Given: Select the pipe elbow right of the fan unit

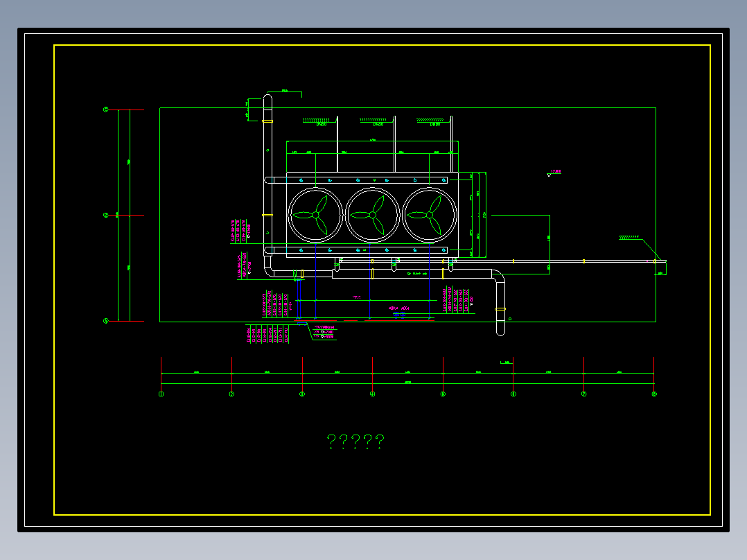Looking at the screenshot, I should coord(498,277).
